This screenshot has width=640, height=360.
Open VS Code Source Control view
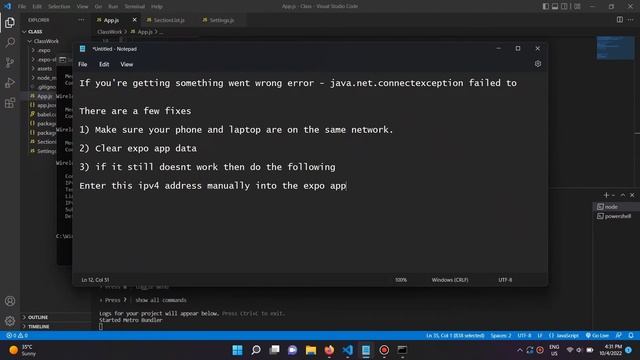point(10,62)
